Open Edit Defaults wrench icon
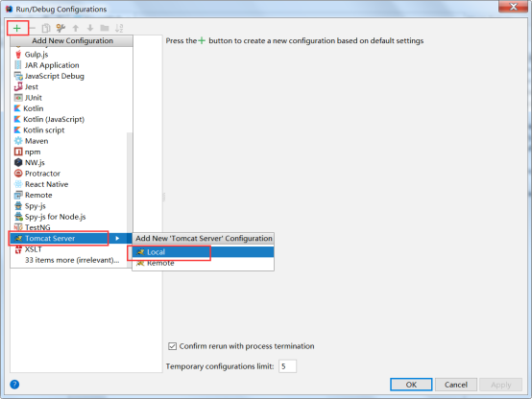 [x=60, y=28]
